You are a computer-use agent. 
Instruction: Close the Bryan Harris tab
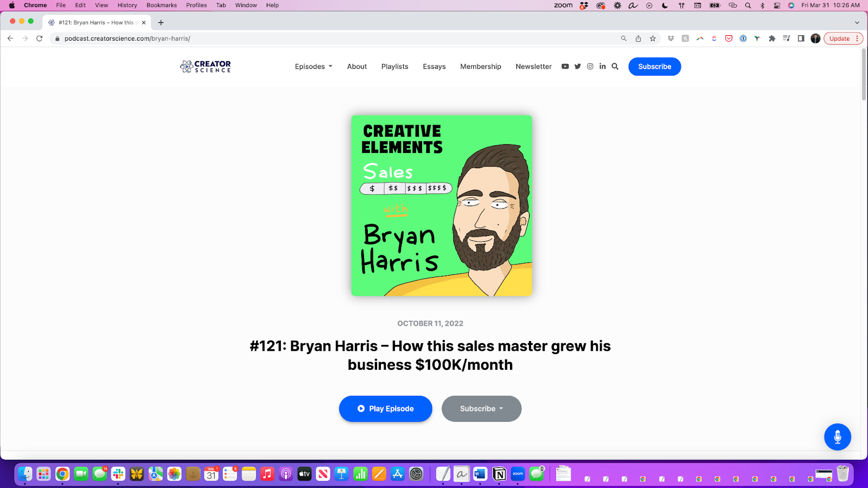tap(144, 23)
